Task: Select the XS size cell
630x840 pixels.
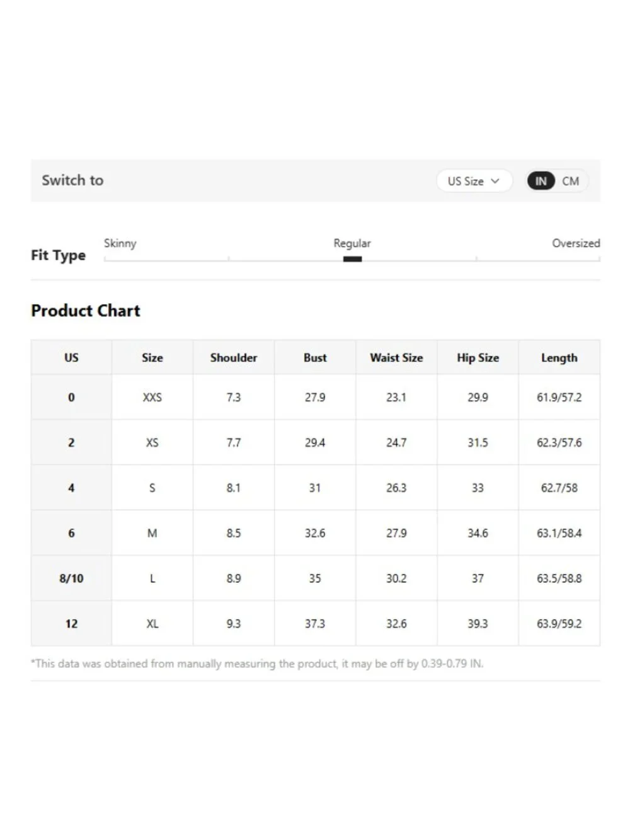Action: [152, 442]
